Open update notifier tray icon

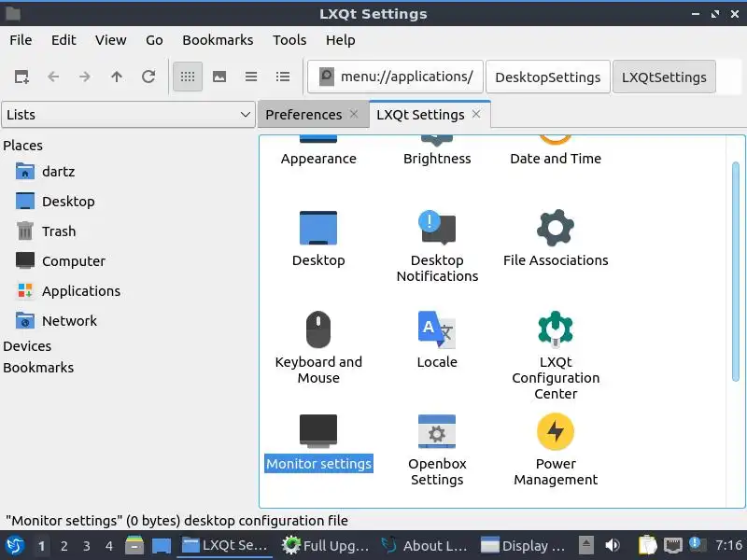(697, 544)
